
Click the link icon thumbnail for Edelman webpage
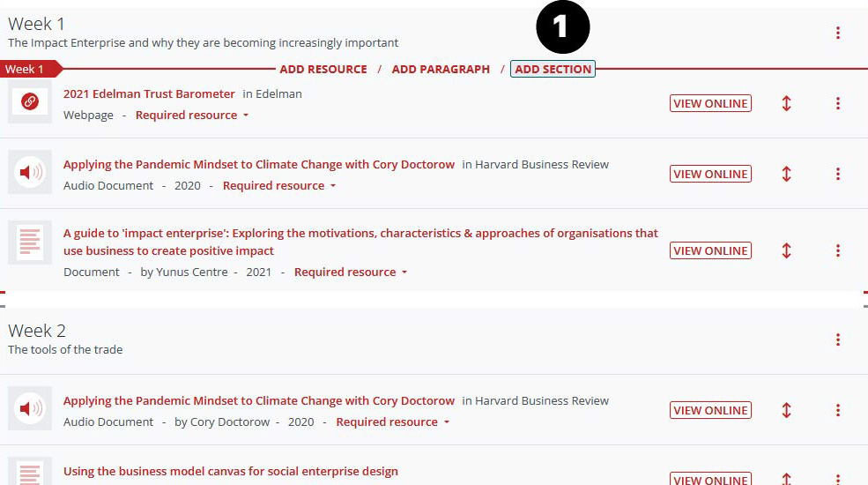(30, 102)
